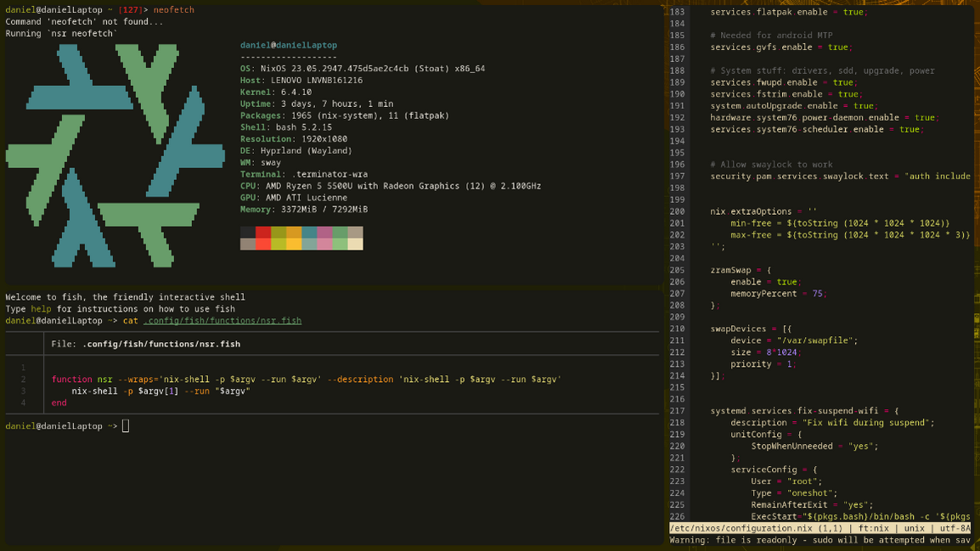This screenshot has width=980, height=551.
Task: Click line number 217 in editor gutter
Action: point(677,411)
